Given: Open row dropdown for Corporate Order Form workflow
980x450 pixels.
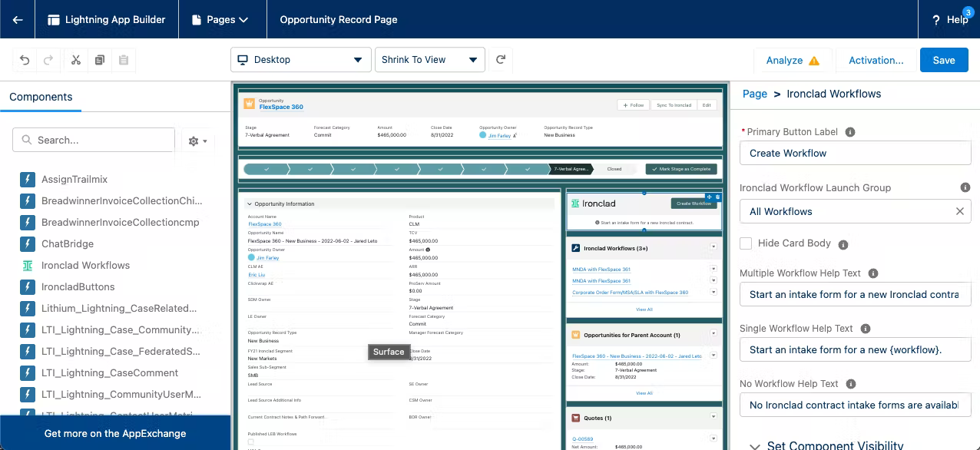Looking at the screenshot, I should point(713,293).
